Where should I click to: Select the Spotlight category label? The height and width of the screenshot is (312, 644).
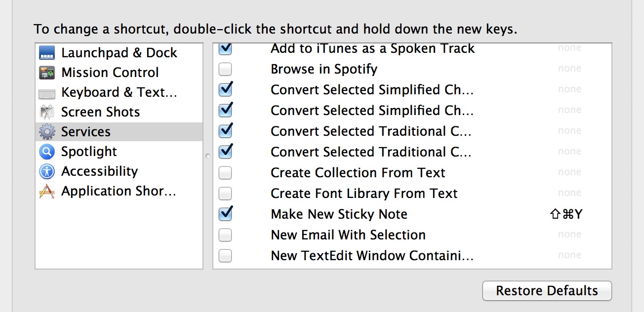[89, 152]
